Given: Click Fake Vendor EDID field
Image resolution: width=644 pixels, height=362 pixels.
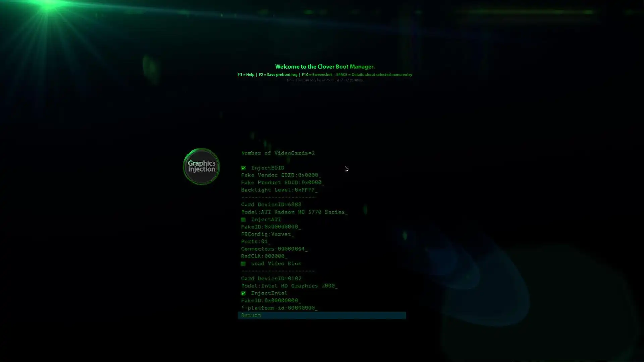Looking at the screenshot, I should point(281,175).
